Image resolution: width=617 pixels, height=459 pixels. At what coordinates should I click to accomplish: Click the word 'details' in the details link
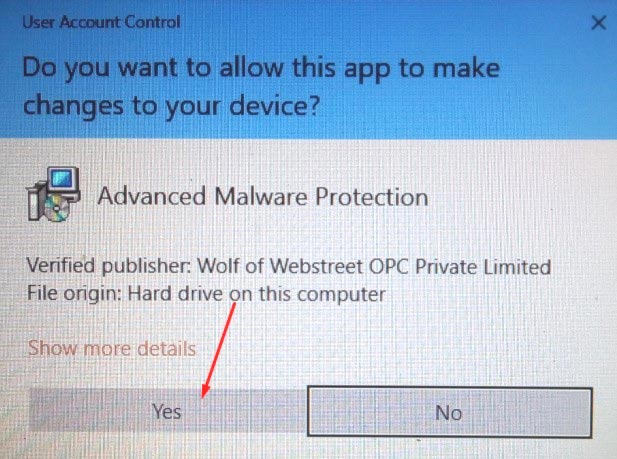(x=166, y=348)
